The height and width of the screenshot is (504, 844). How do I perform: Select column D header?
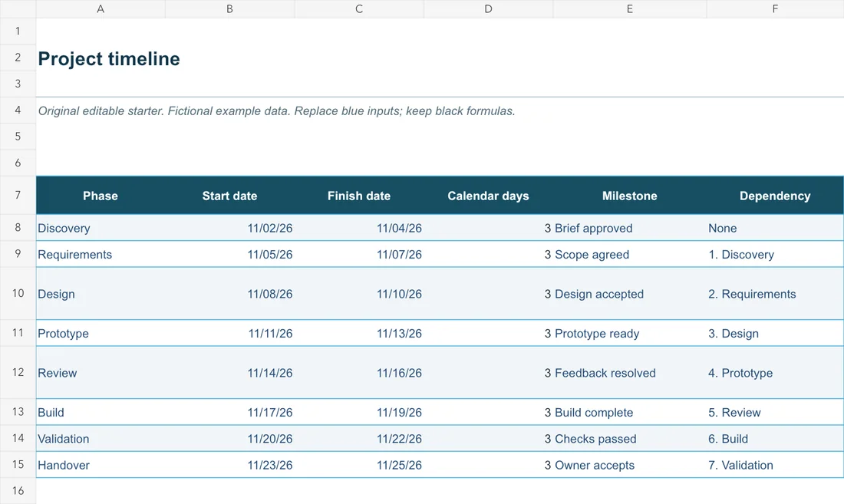(x=488, y=8)
